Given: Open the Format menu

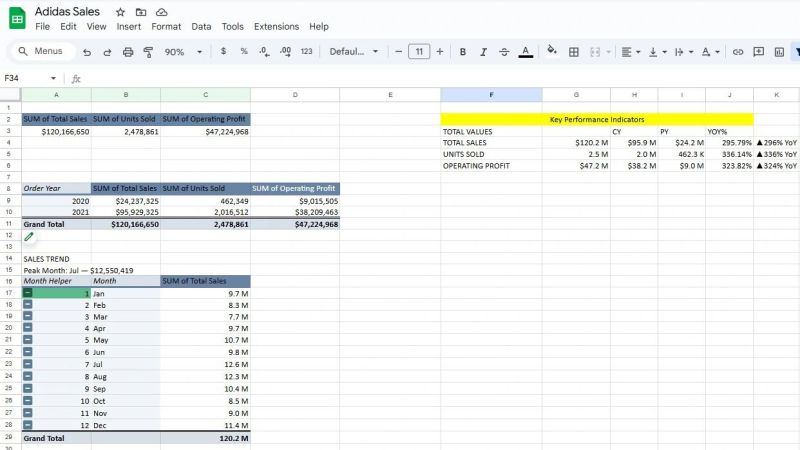Looking at the screenshot, I should [166, 27].
